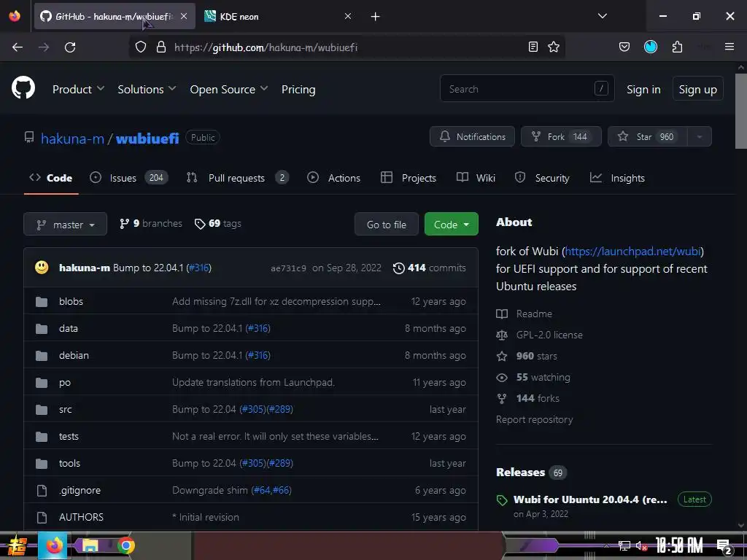Click hakuna-m smiley avatar in commit row
This screenshot has width=747, height=560.
[42, 267]
